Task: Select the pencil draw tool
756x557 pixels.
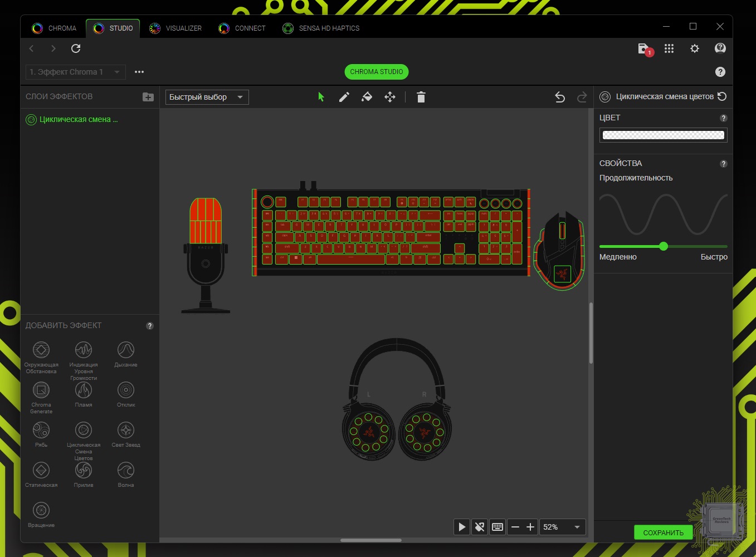Action: pos(344,97)
